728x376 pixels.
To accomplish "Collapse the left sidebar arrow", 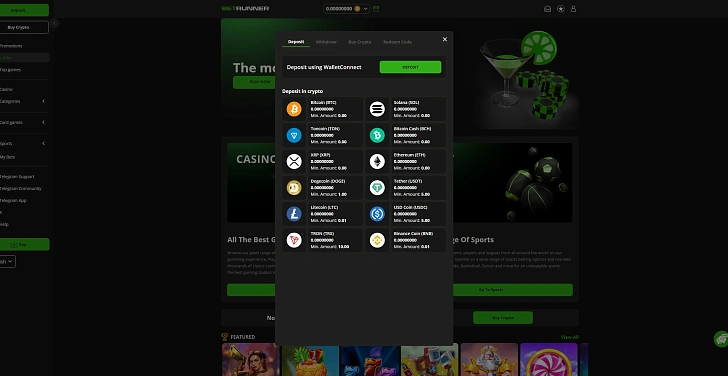I will point(54,23).
